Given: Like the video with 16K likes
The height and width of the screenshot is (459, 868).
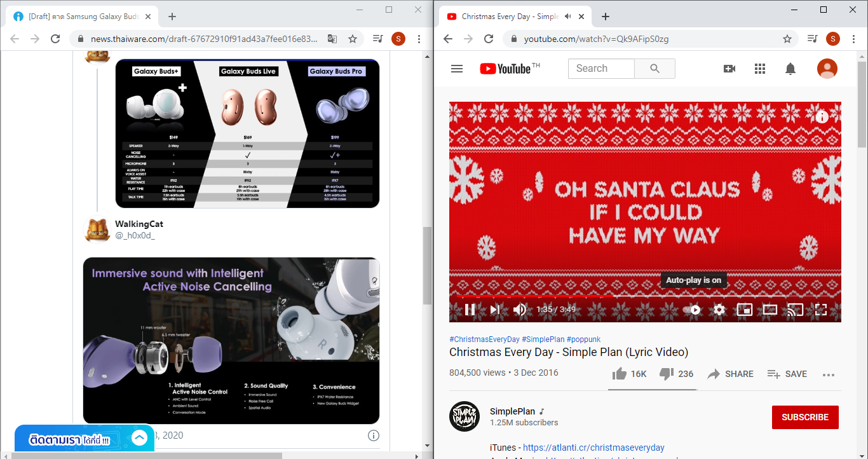Looking at the screenshot, I should click(629, 374).
